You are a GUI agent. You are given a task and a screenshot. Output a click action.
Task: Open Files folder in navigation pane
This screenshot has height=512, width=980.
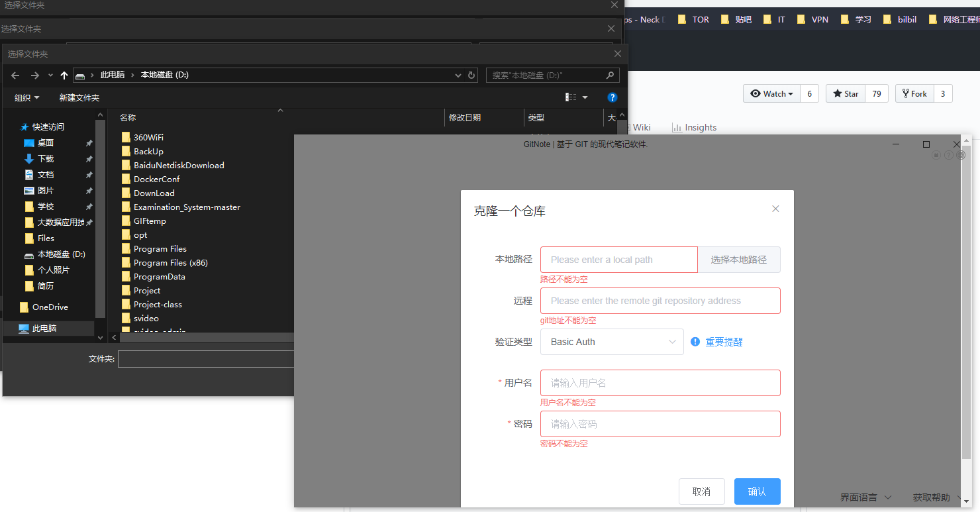(46, 238)
